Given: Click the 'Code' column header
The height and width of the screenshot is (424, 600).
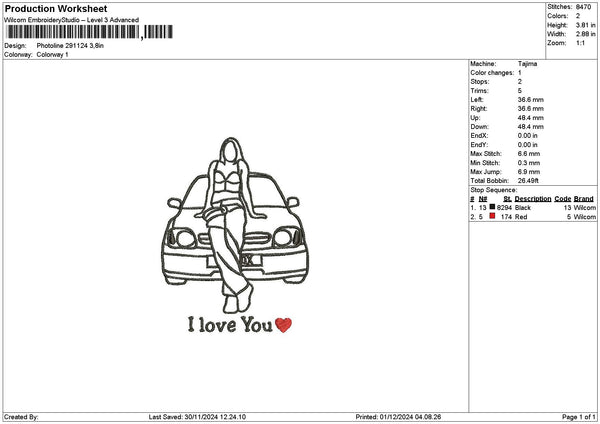Looking at the screenshot, I should coord(562,199).
